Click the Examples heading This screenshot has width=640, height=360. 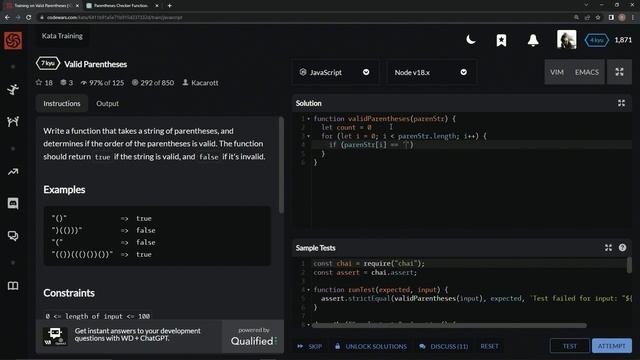pyautogui.click(x=64, y=189)
